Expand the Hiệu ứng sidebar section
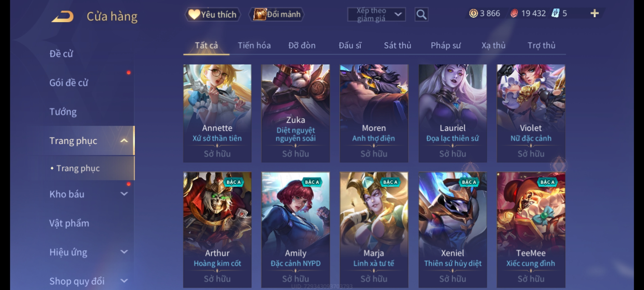 [x=124, y=252]
